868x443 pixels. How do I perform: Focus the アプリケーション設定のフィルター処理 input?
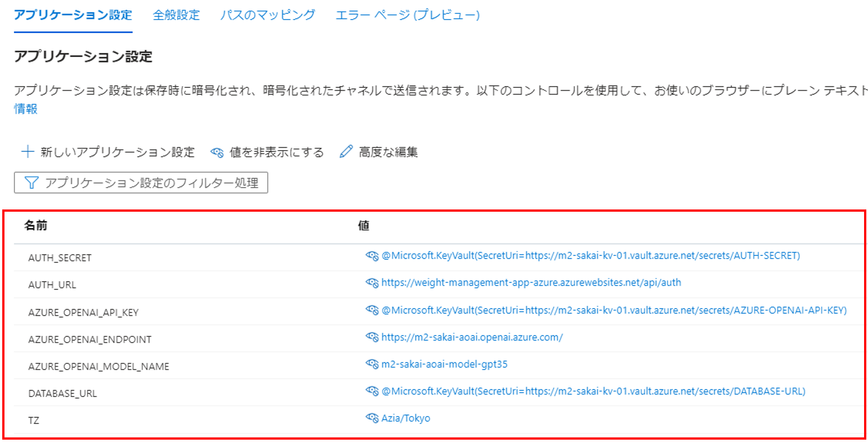click(141, 183)
